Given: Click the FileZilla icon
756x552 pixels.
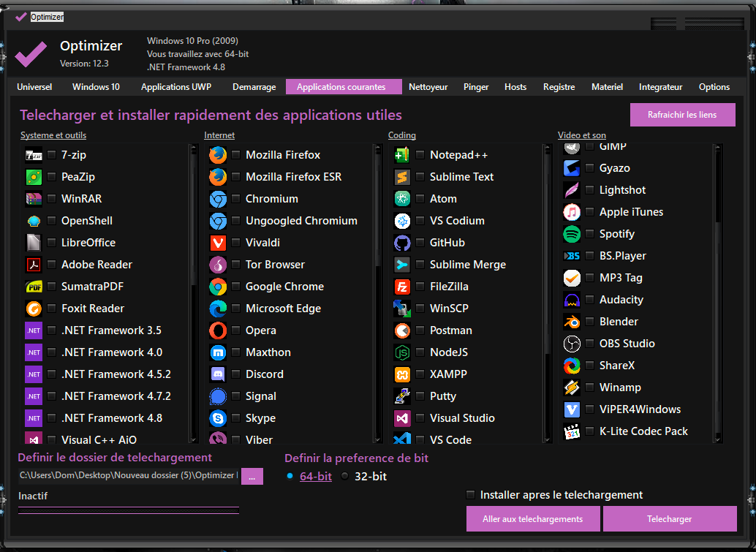Looking at the screenshot, I should [x=402, y=287].
